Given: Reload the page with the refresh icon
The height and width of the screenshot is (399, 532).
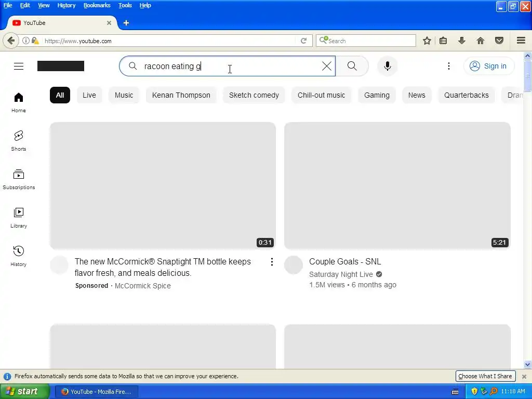Looking at the screenshot, I should [303, 41].
